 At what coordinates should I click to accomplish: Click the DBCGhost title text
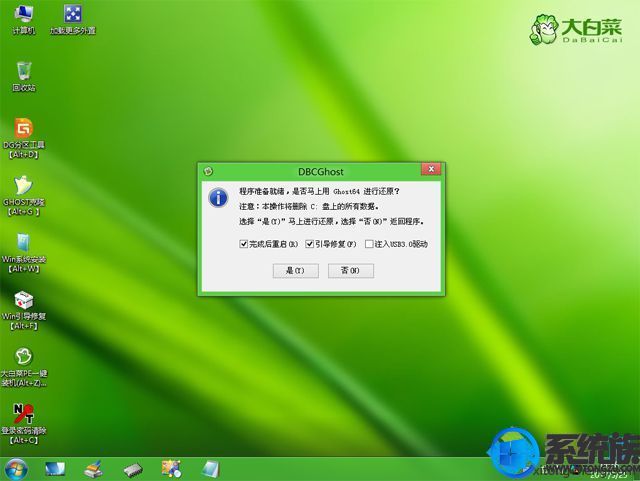[x=321, y=172]
